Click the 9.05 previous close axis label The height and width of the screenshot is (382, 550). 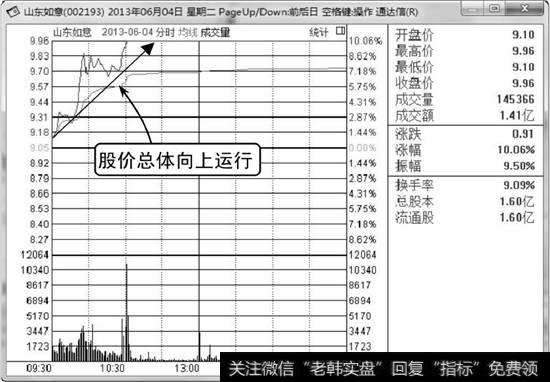40,148
